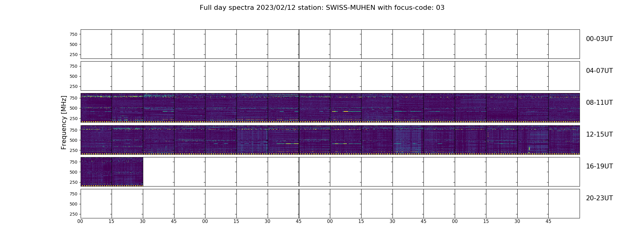Click the 'Frequency [MHz]' axis label
The width and height of the screenshot is (644, 245).
[x=64, y=123]
